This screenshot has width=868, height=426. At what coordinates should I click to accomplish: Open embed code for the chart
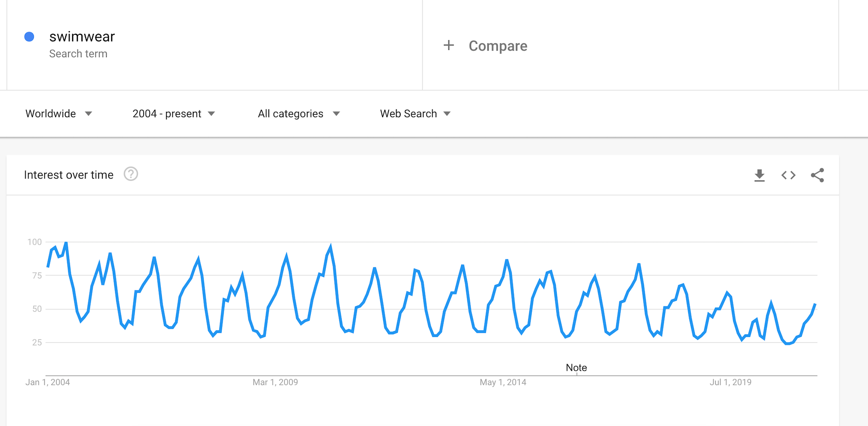click(x=789, y=175)
